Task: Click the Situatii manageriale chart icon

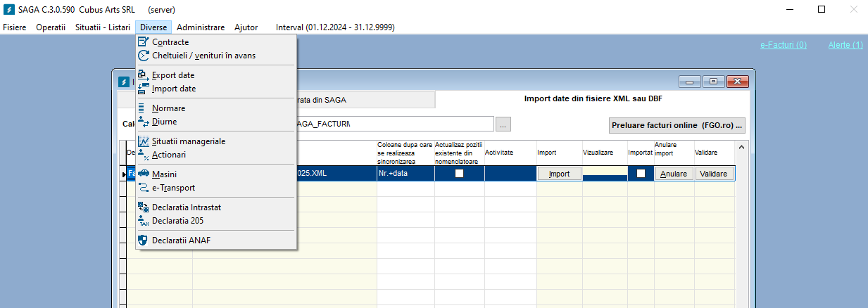Action: click(x=144, y=141)
